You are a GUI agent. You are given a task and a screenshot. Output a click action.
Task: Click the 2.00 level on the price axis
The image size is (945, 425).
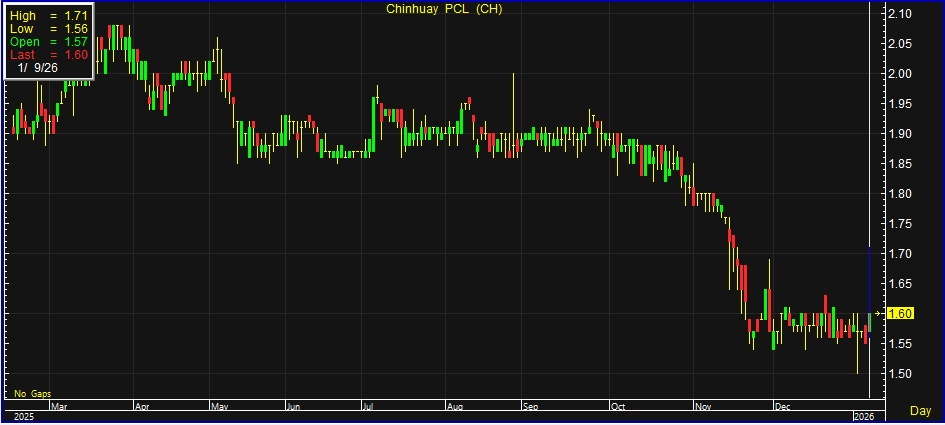[901, 74]
